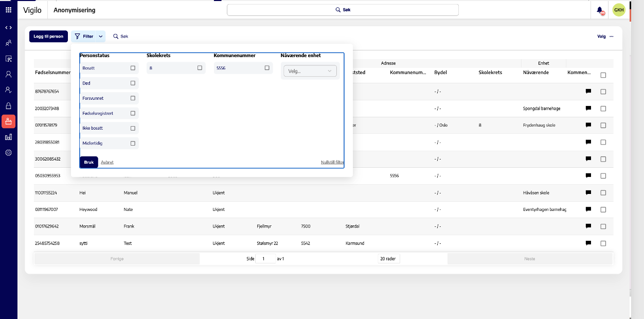Open the GKH user avatar menu

coord(619,10)
